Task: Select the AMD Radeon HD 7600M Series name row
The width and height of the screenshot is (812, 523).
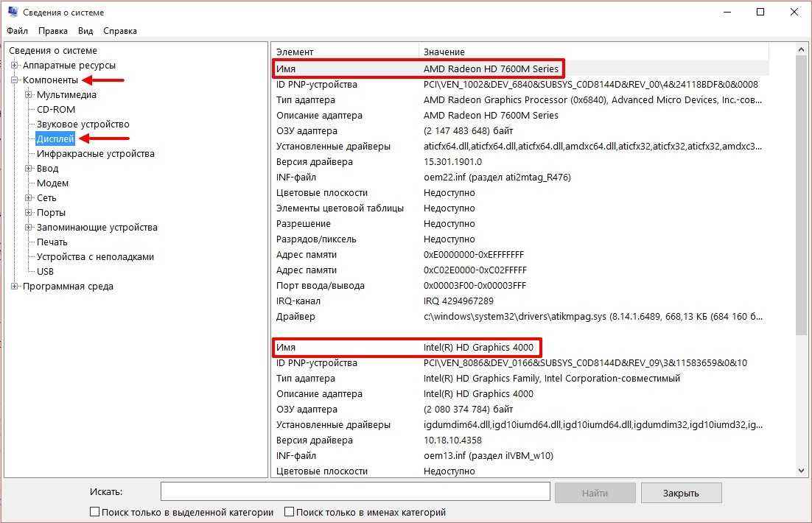Action: pos(520,69)
